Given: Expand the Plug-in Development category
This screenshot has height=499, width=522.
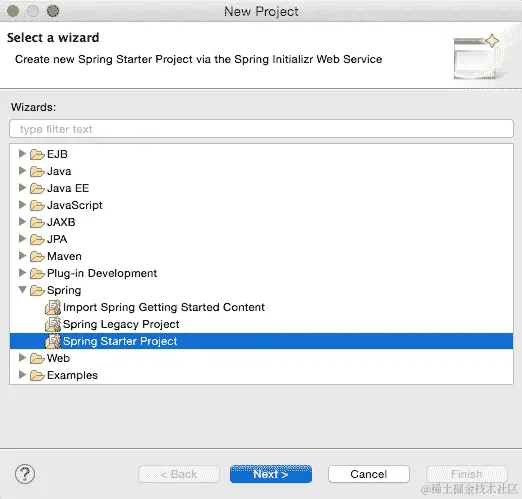Looking at the screenshot, I should 22,273.
